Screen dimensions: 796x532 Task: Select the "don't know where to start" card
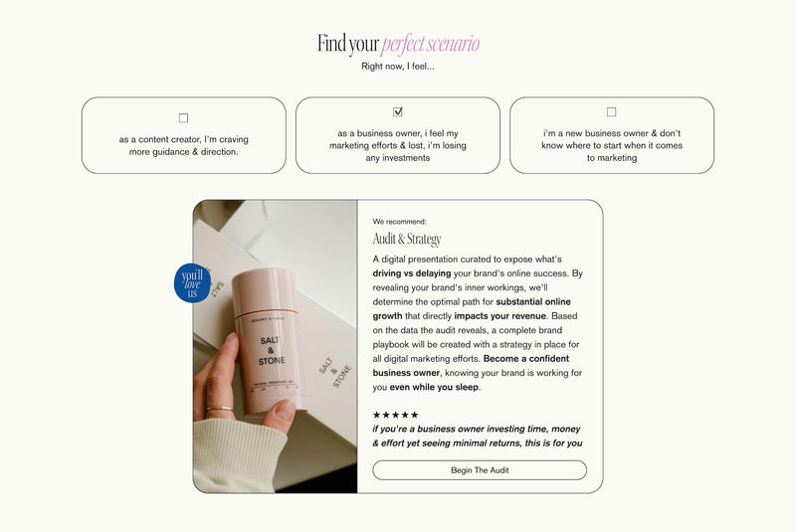[612, 135]
